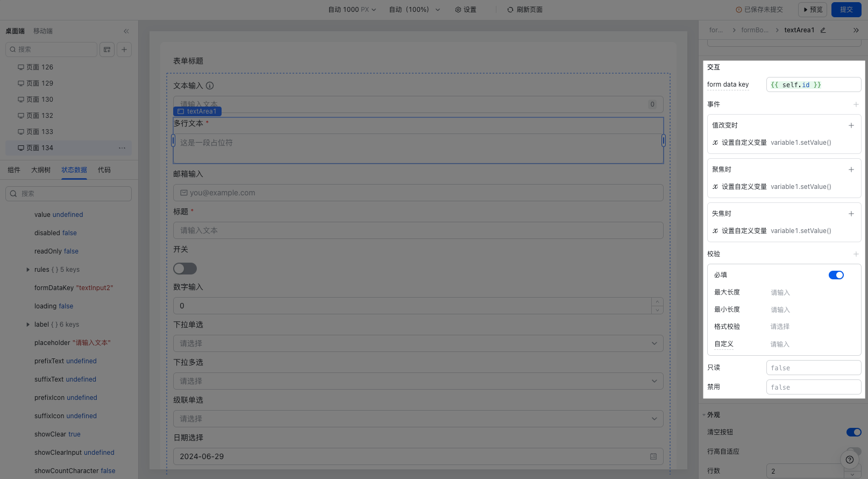This screenshot has width=868, height=479.
Task: Switch to 组件 tab
Action: 14,170
